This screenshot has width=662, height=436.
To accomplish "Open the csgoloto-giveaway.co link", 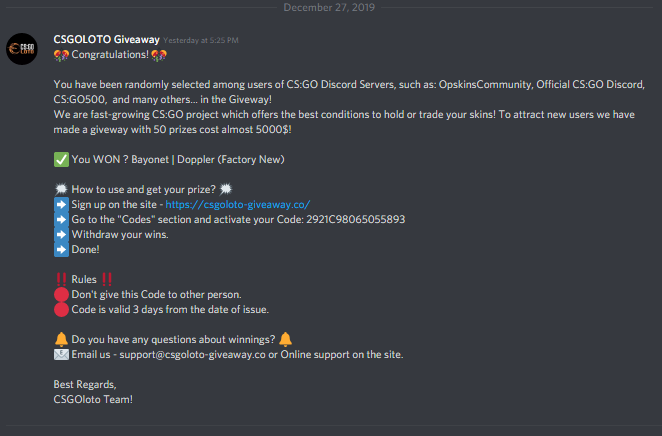I will (x=238, y=205).
